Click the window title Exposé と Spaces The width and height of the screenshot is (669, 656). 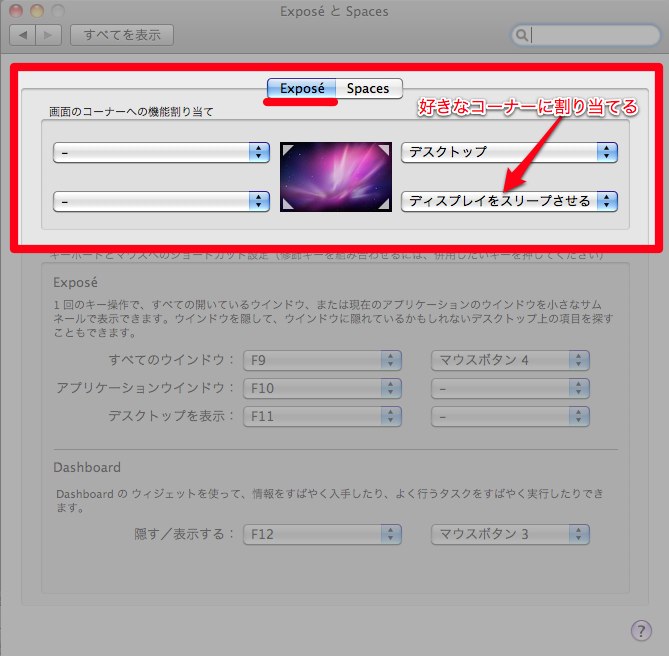click(x=334, y=12)
